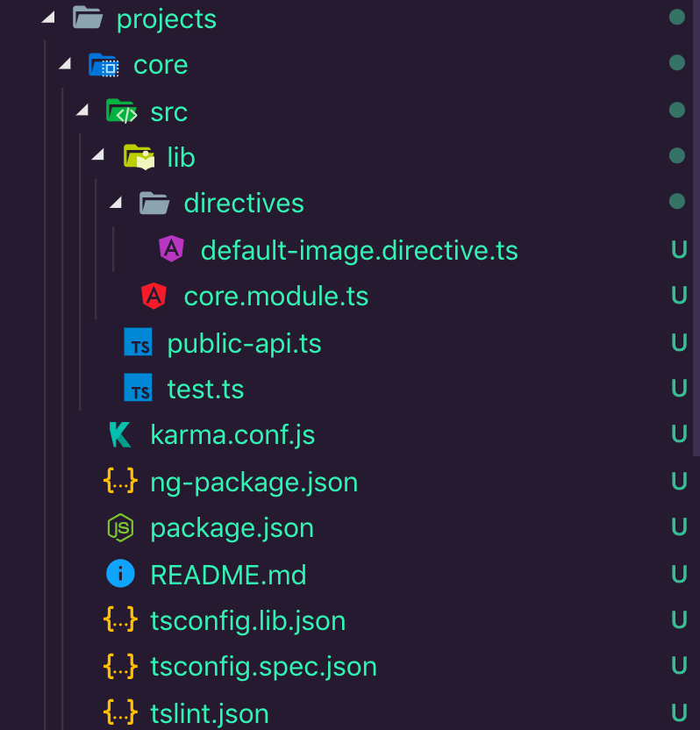
Task: Click the JSON icon beside tslint.json
Action: 121,712
